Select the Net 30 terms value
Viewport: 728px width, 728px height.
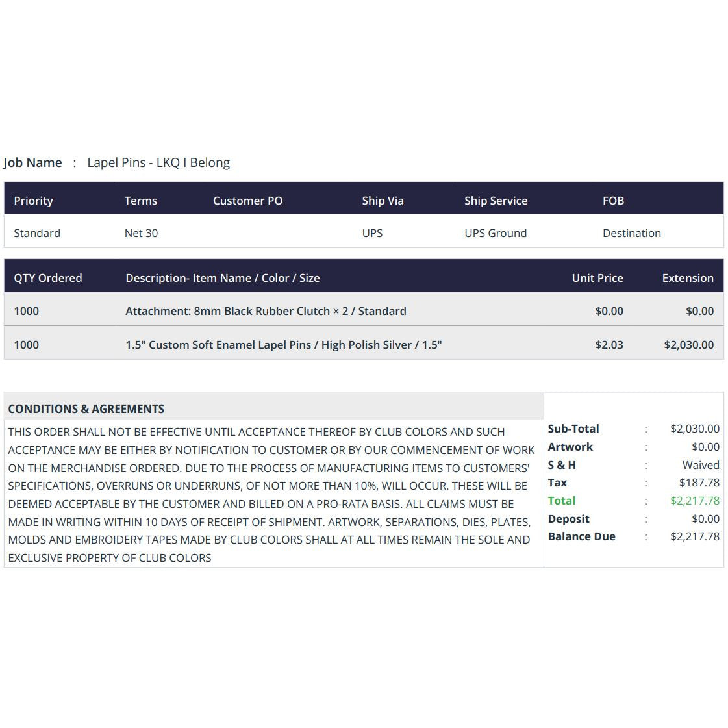141,233
